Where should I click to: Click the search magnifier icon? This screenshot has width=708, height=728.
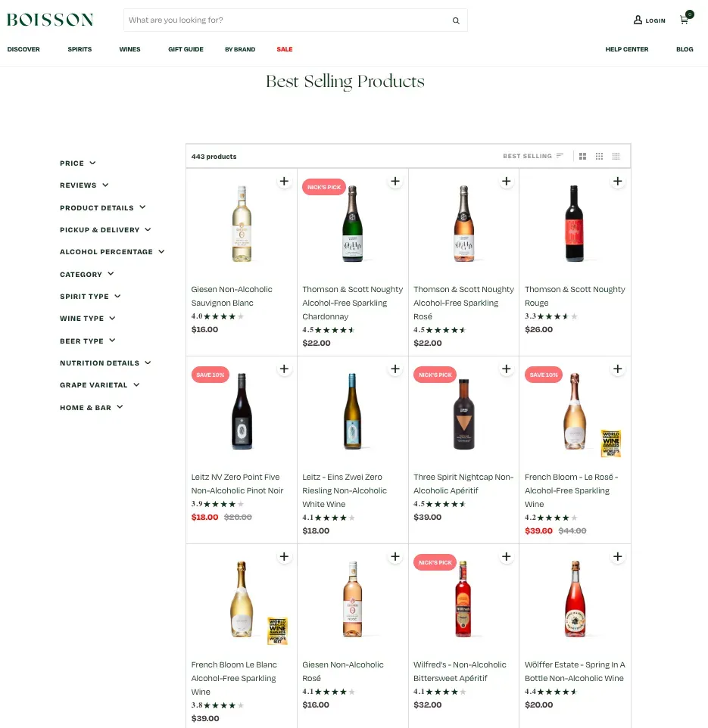tap(456, 20)
